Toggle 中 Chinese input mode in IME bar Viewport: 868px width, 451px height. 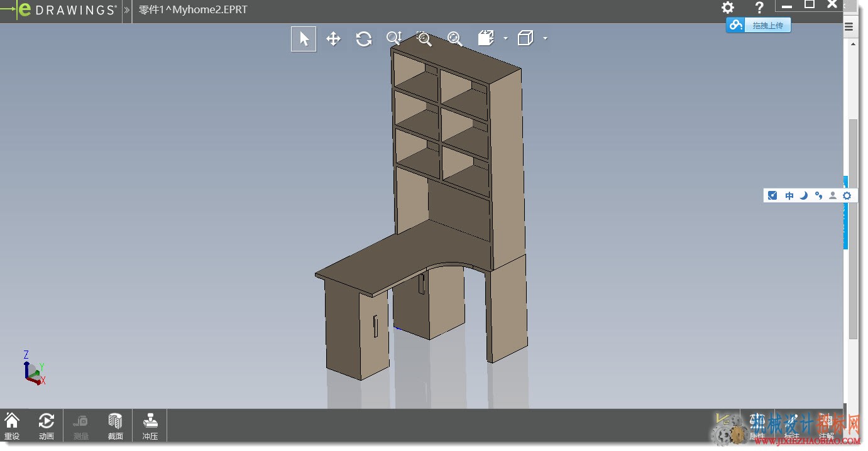pyautogui.click(x=789, y=196)
